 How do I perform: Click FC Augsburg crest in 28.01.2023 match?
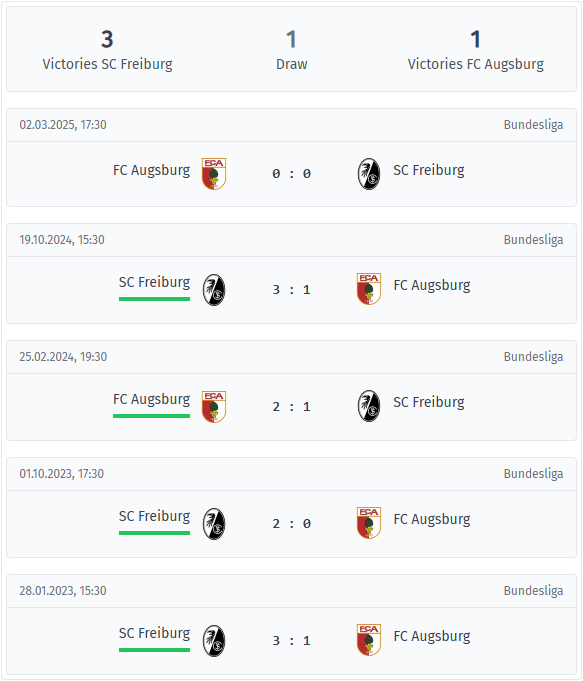tap(369, 640)
